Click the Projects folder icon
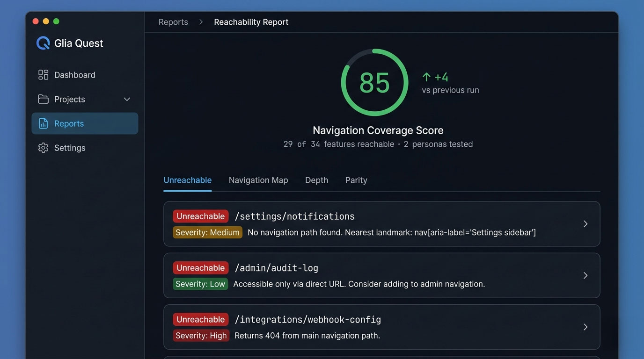Viewport: 644px width, 359px height. point(43,99)
